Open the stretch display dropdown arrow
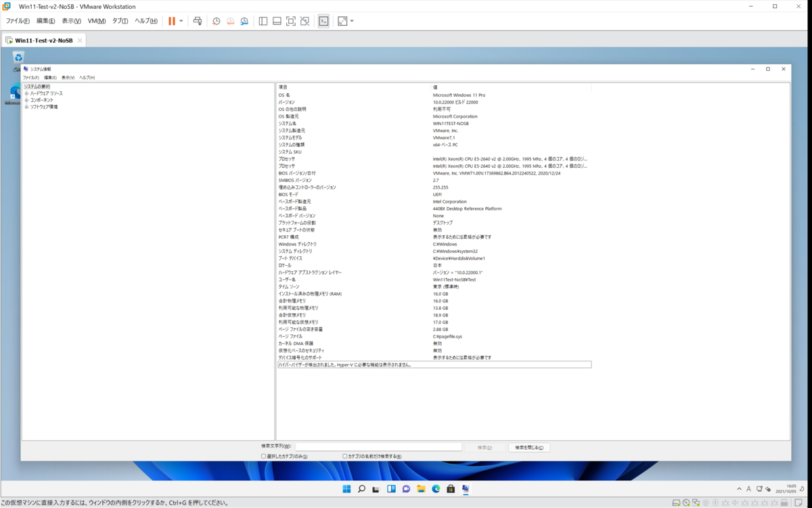 coord(352,21)
